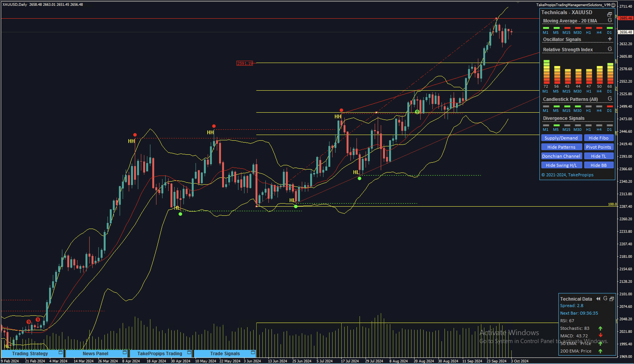634x364 pixels.
Task: Click the G icon beside Relative Strength Index
Action: (610, 49)
